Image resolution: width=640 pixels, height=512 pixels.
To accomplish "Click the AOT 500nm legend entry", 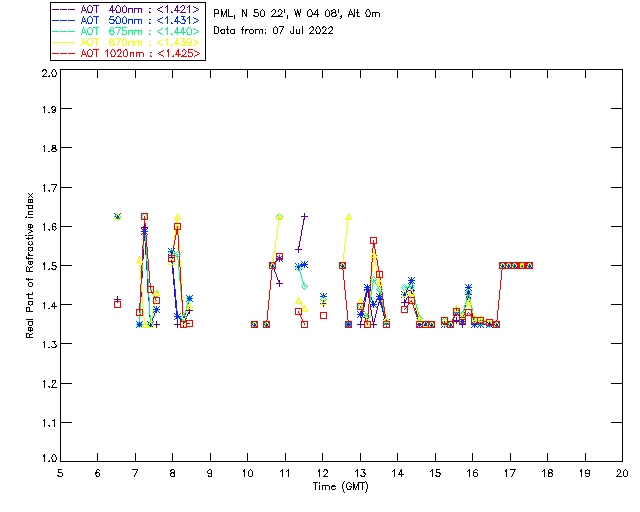I will 127,20.
